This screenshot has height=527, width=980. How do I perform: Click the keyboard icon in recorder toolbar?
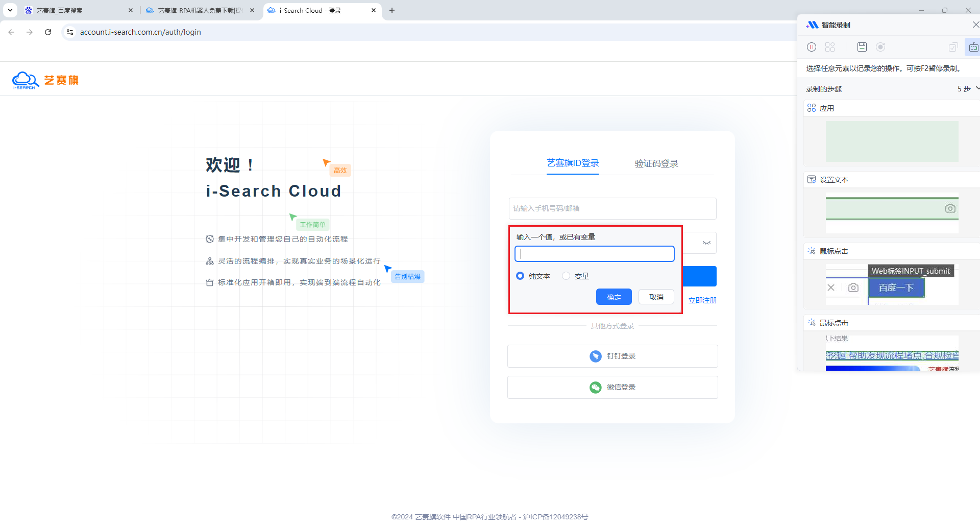click(973, 47)
